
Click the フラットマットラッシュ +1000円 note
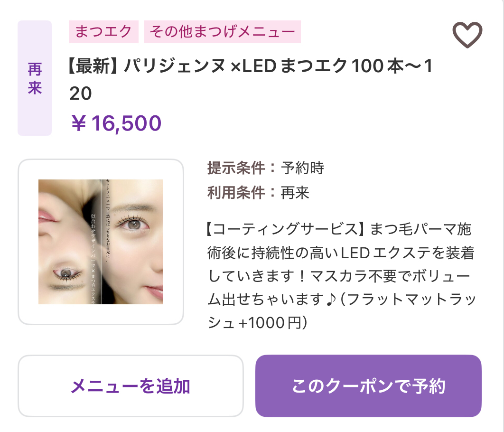[342, 311]
